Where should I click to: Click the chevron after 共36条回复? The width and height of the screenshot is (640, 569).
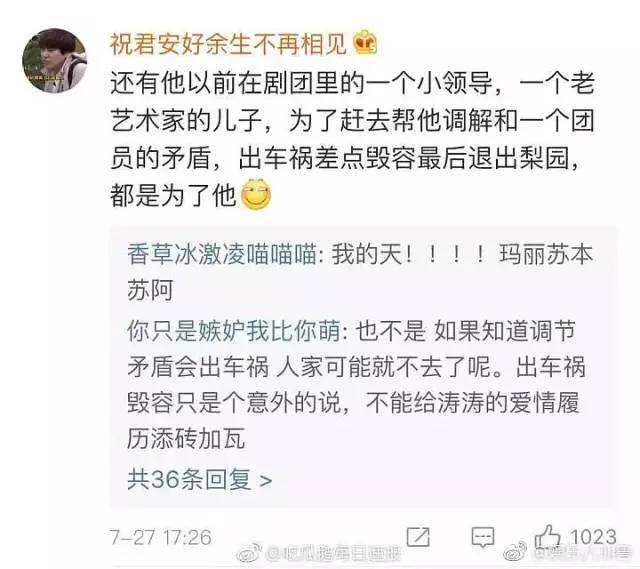tap(266, 480)
